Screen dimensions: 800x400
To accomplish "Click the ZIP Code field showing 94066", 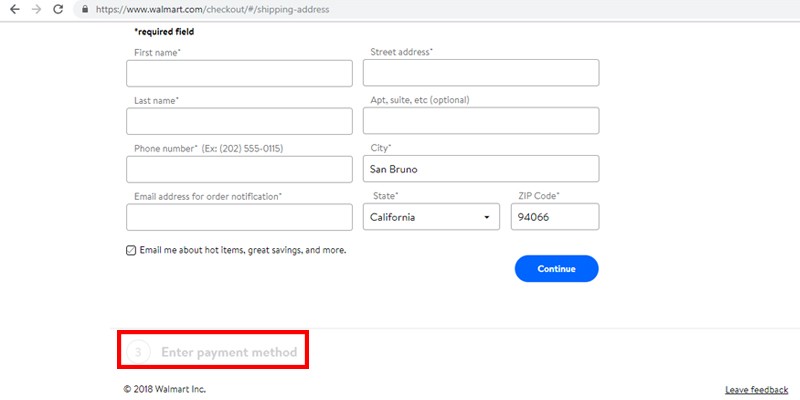I will [x=554, y=217].
